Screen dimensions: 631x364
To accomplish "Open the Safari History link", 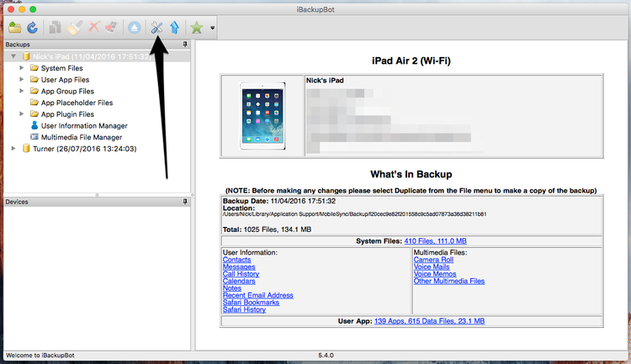I will [244, 309].
